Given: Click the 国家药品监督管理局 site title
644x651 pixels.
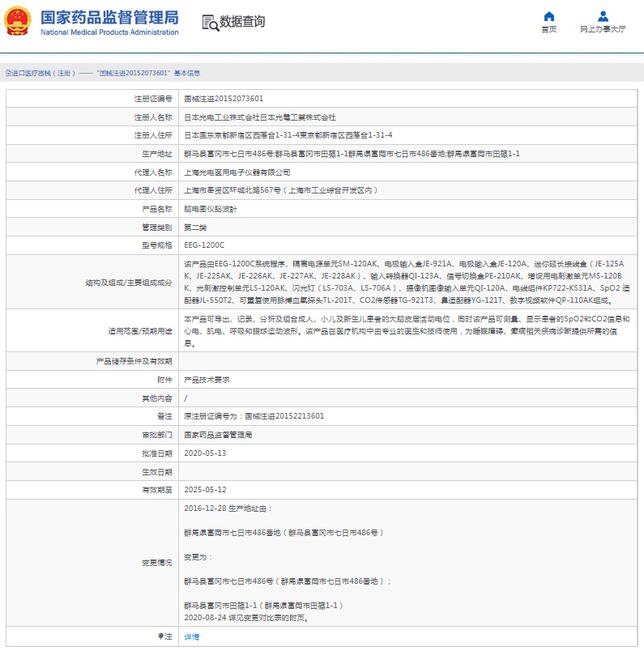Looking at the screenshot, I should click(109, 18).
